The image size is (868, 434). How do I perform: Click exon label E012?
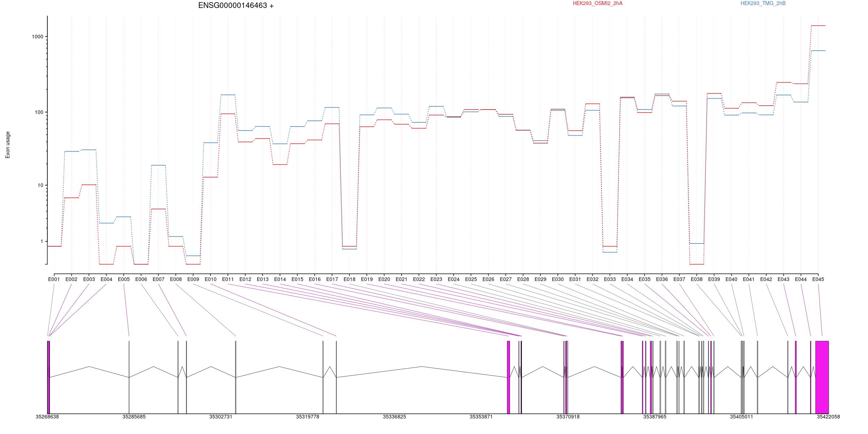(x=245, y=279)
